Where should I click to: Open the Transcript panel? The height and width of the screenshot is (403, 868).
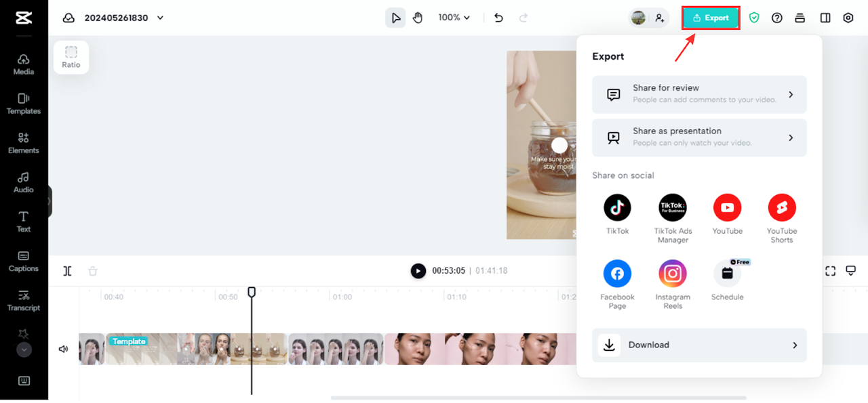24,300
